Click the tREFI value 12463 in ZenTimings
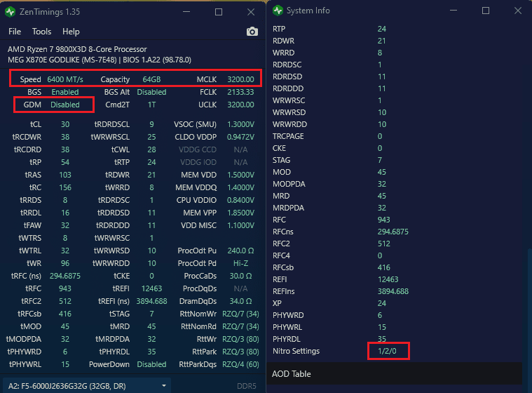The image size is (532, 393). point(151,288)
